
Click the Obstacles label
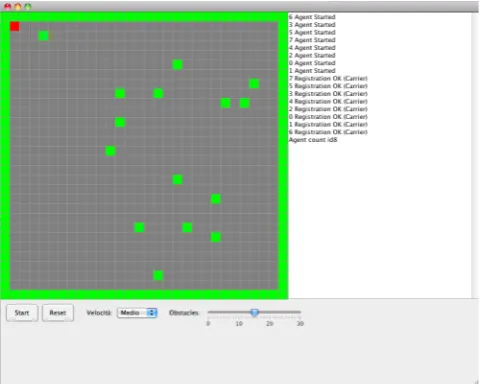(x=184, y=313)
